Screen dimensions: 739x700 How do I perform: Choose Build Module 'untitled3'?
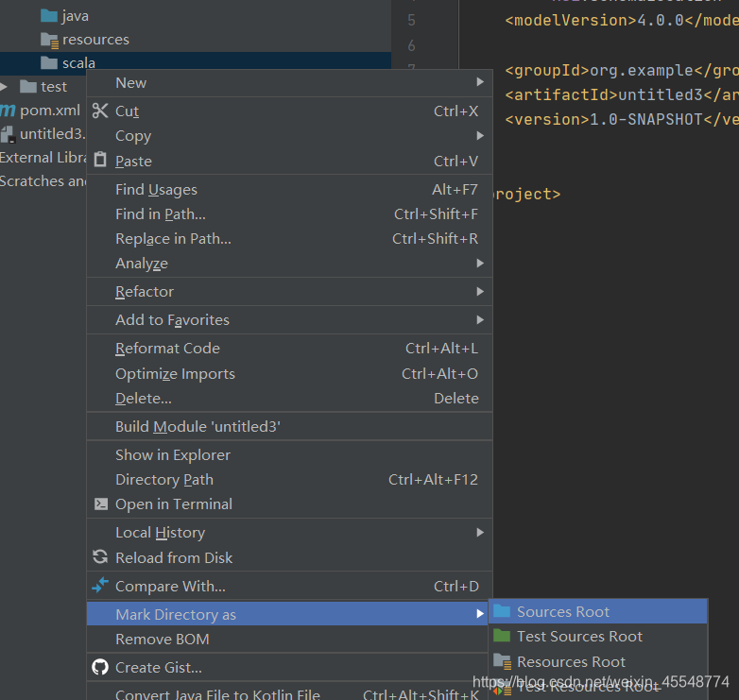click(x=289, y=426)
